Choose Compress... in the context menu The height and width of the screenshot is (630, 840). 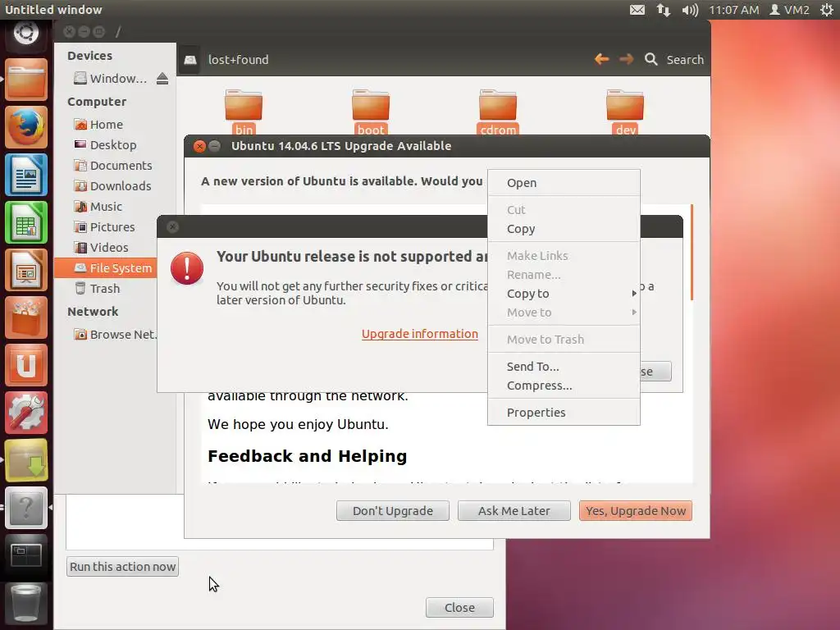564,386
